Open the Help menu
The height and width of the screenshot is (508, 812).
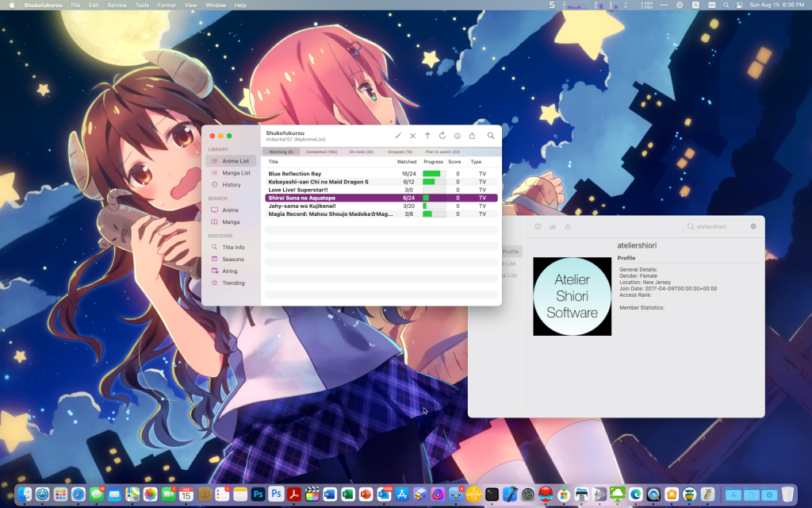(240, 6)
